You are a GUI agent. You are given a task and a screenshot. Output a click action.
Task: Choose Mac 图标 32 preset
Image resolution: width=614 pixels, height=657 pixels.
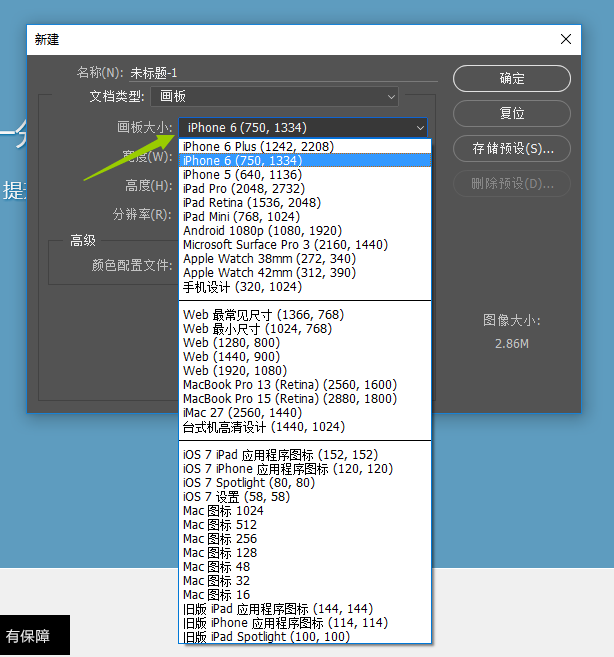[x=305, y=581]
